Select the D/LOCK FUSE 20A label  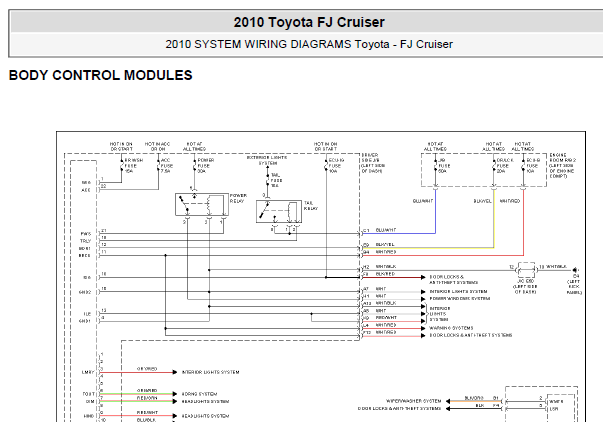(504, 165)
